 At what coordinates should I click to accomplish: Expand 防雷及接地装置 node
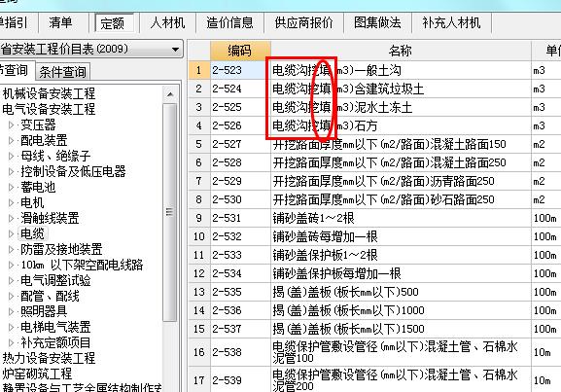pos(11,249)
